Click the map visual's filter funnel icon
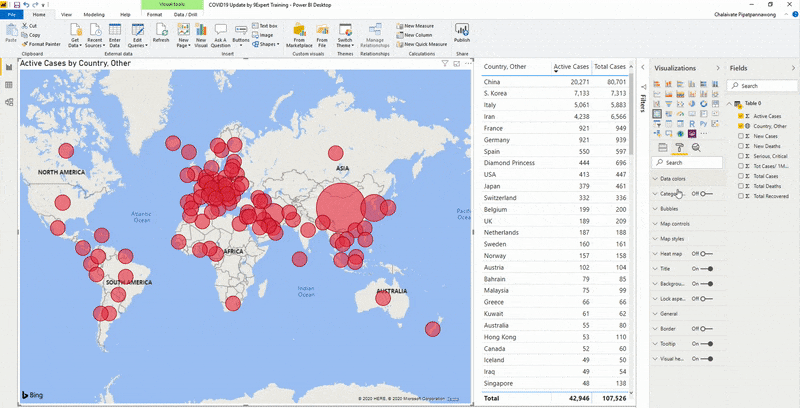Screen dimensions: 800x408 click(x=445, y=64)
